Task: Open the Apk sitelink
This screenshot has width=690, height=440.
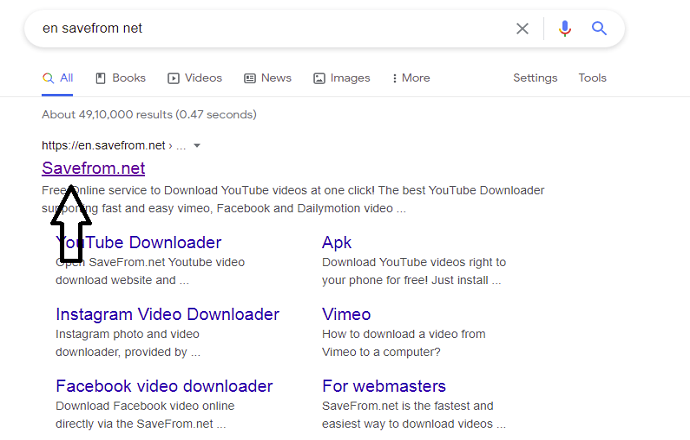Action: point(337,242)
